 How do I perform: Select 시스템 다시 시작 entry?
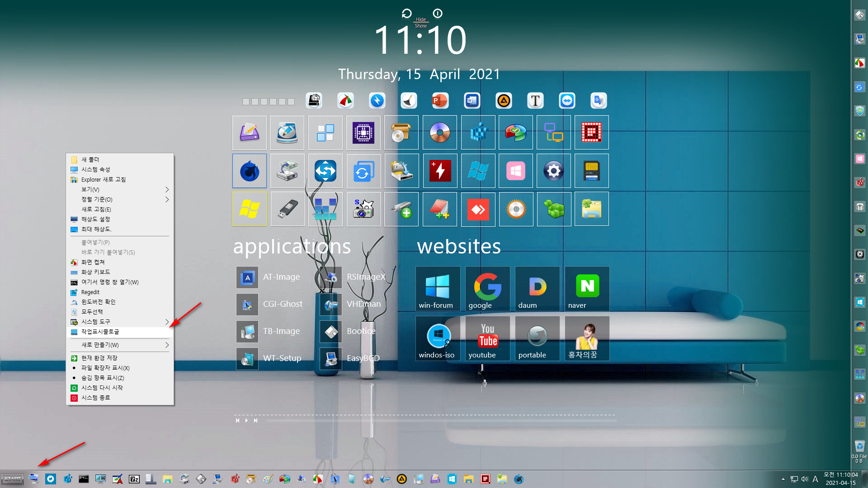[x=120, y=388]
